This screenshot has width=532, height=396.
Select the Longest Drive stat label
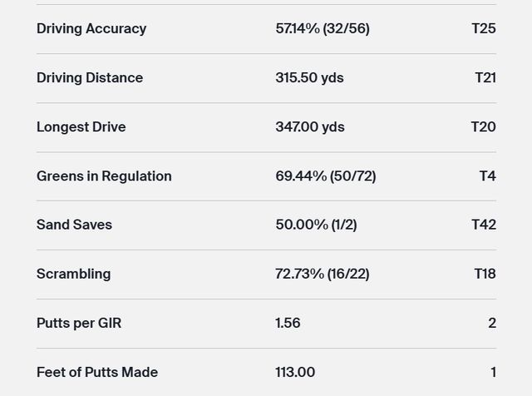tap(81, 126)
